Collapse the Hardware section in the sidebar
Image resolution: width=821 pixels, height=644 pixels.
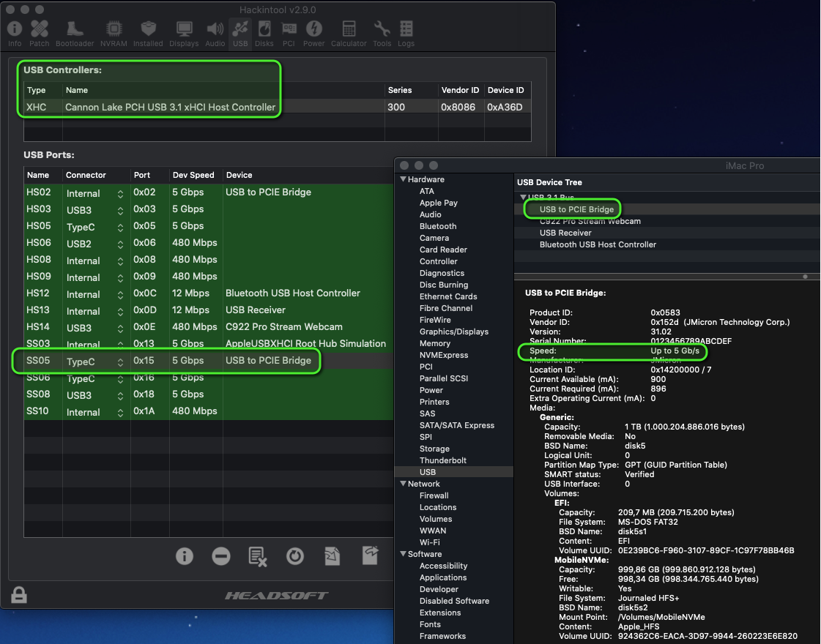pos(403,179)
